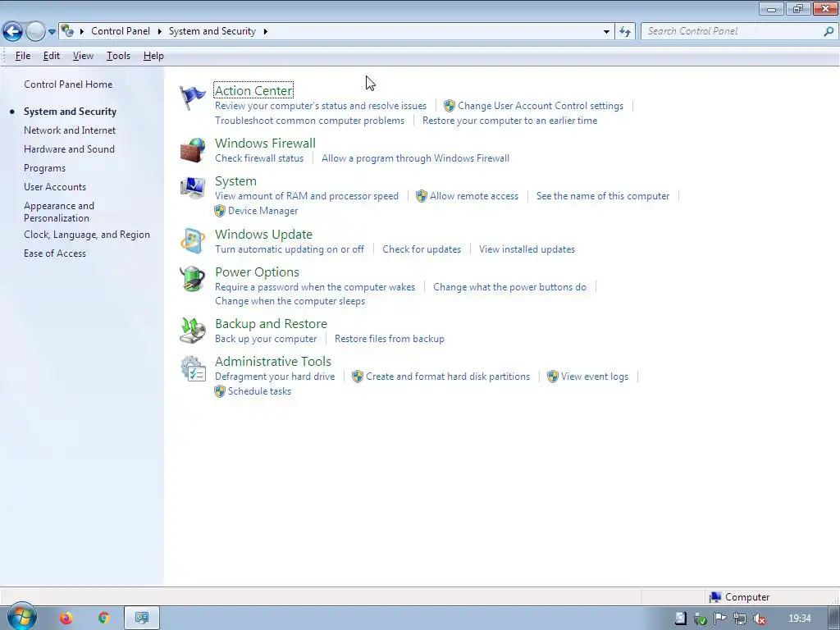Open the Help menu
The height and width of the screenshot is (630, 840).
pos(153,56)
